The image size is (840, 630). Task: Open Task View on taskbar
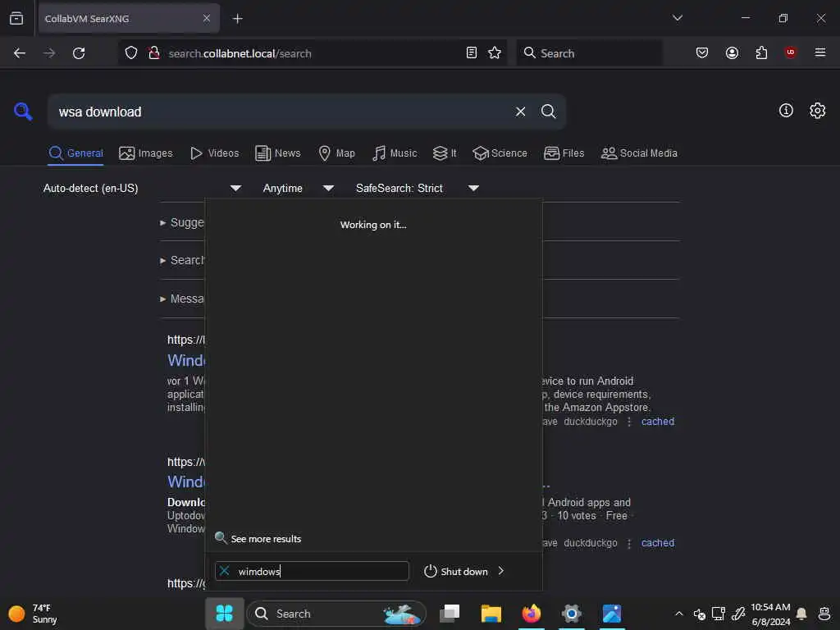pos(450,614)
